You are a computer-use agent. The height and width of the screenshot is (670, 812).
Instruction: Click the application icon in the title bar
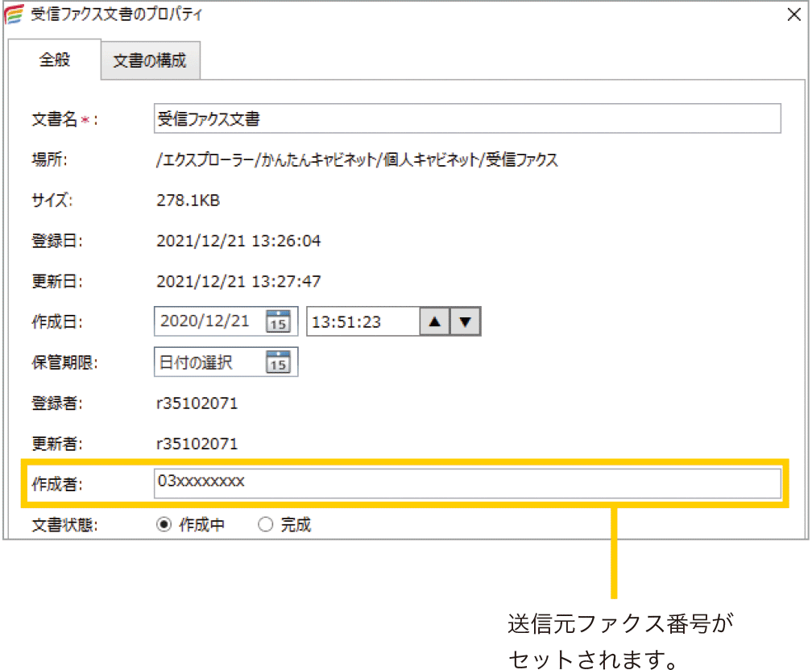pos(14,14)
